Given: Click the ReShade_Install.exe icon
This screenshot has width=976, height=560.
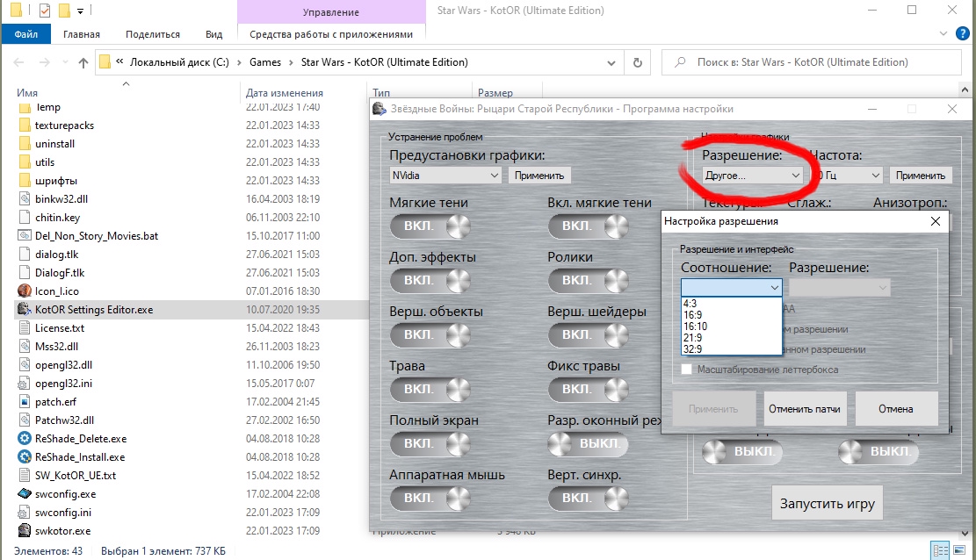Looking at the screenshot, I should point(25,456).
